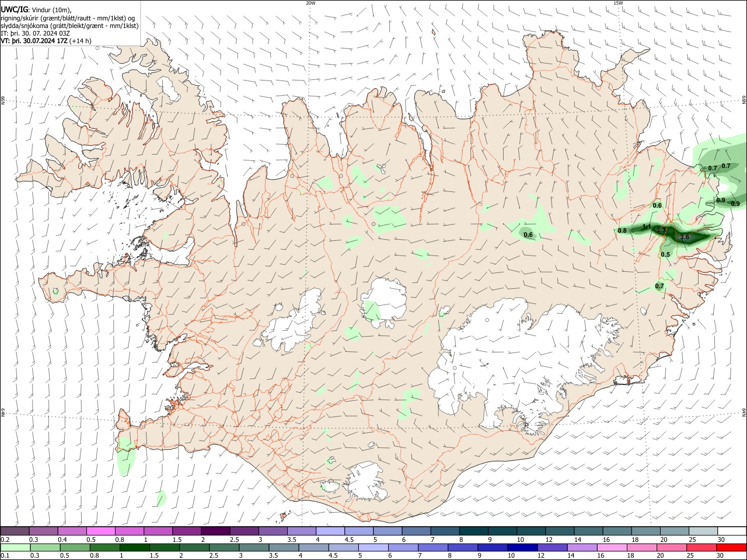Select the bright magenta 0.5 snow legend swatch

point(100,531)
